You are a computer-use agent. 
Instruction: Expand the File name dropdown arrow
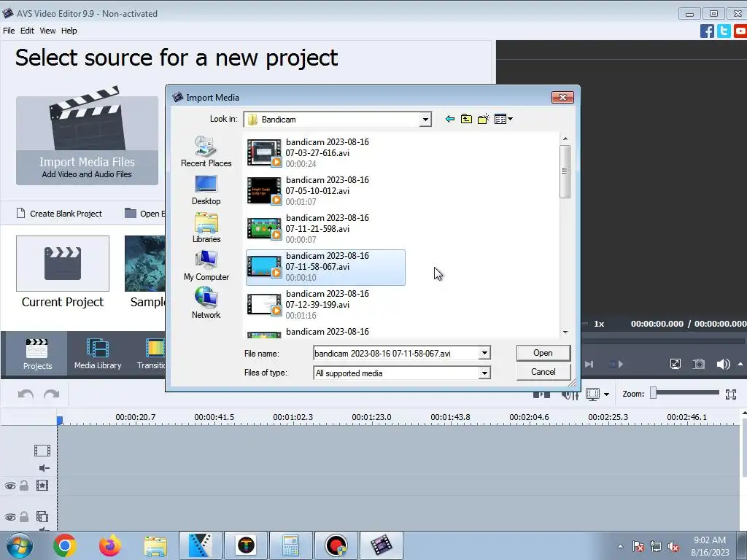click(x=484, y=354)
